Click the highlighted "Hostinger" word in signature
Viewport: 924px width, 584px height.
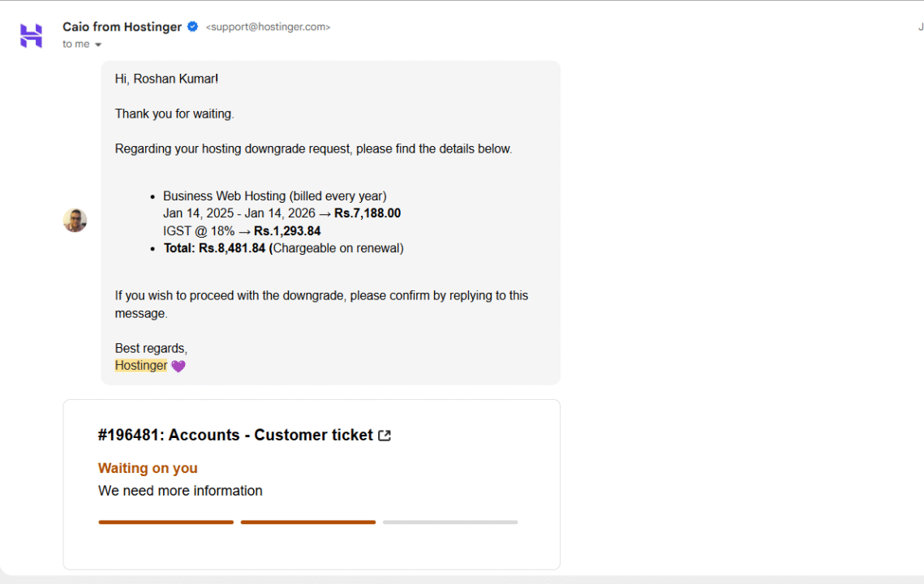pyautogui.click(x=141, y=366)
